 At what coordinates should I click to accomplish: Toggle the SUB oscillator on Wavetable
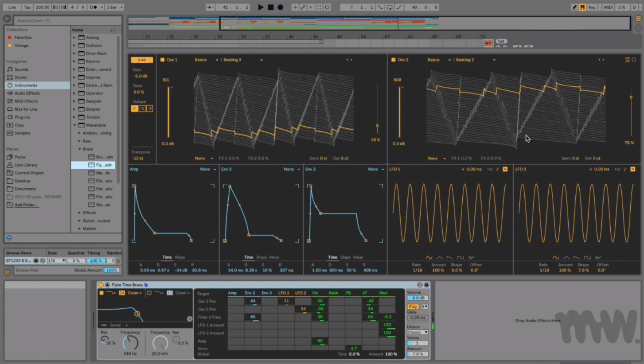(142, 59)
